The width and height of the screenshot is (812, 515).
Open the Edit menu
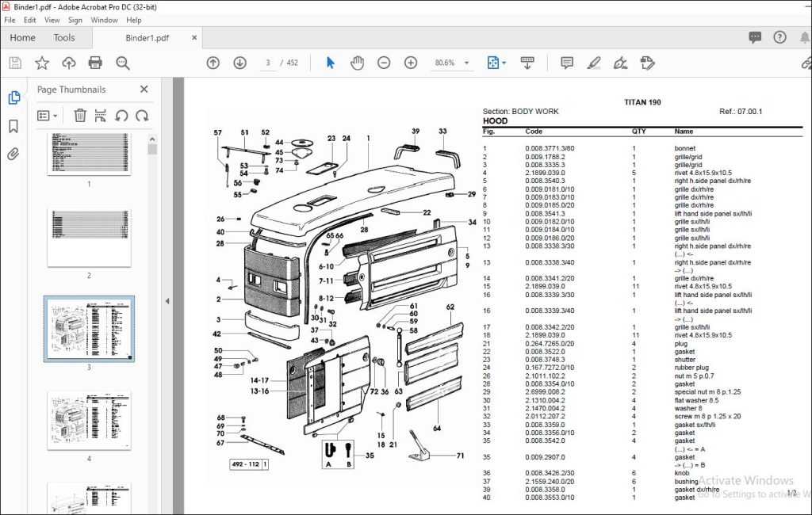(x=29, y=20)
